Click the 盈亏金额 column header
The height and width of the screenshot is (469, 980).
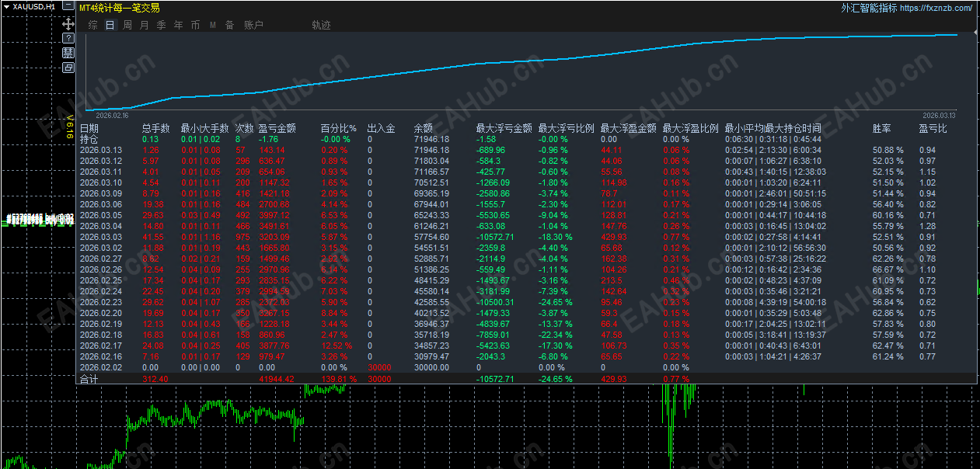[277, 128]
